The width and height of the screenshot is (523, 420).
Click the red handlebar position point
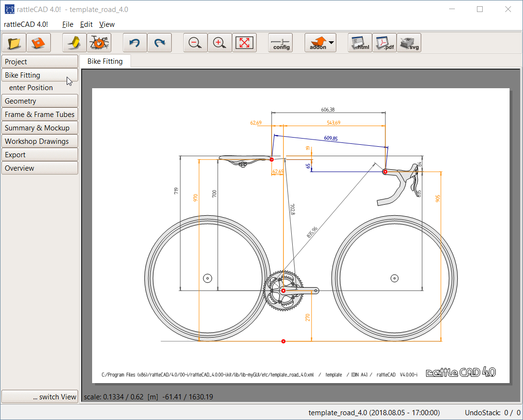point(385,172)
